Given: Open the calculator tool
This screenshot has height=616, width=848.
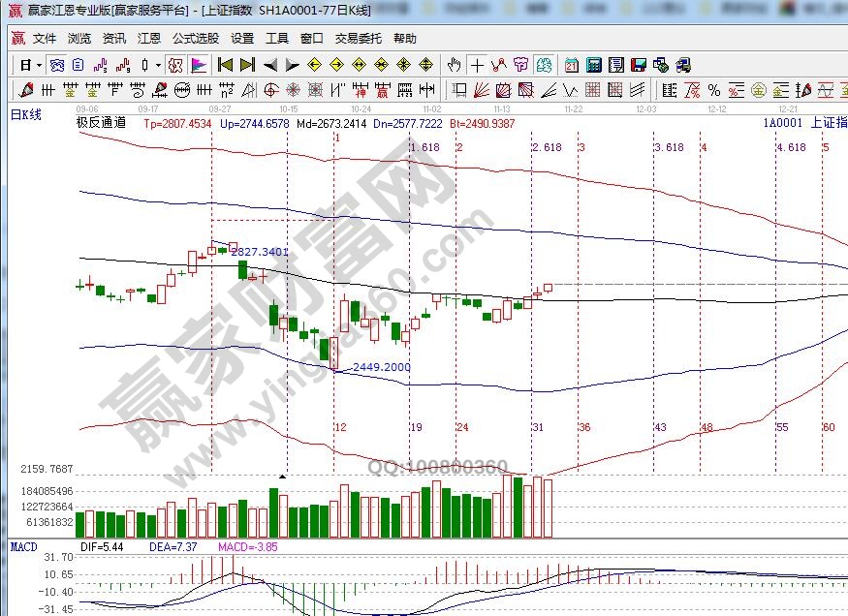Looking at the screenshot, I should 593,65.
